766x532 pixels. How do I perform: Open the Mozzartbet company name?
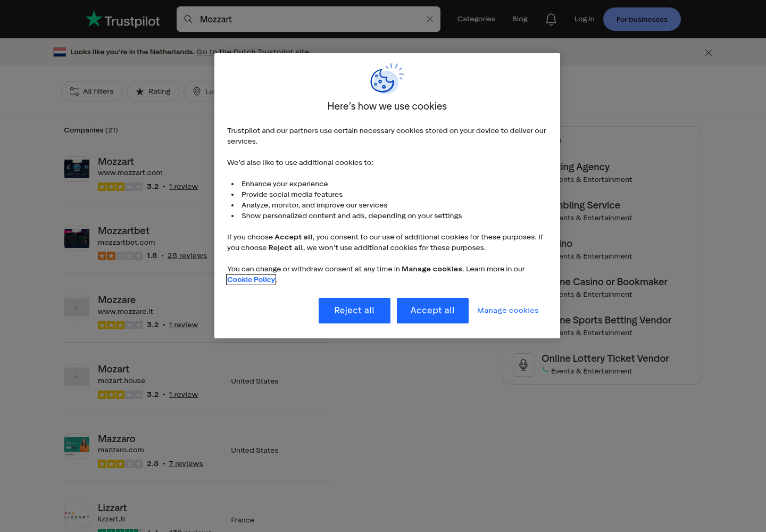click(x=123, y=231)
